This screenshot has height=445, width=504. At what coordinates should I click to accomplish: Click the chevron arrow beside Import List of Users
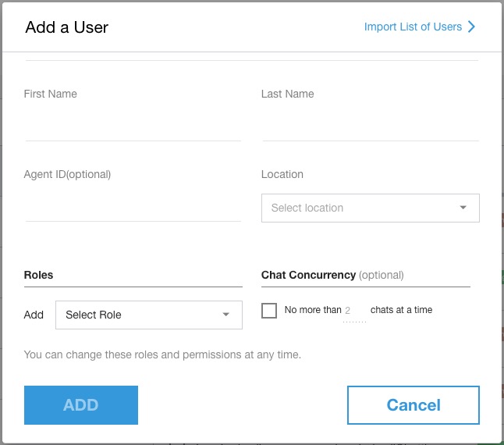[471, 27]
